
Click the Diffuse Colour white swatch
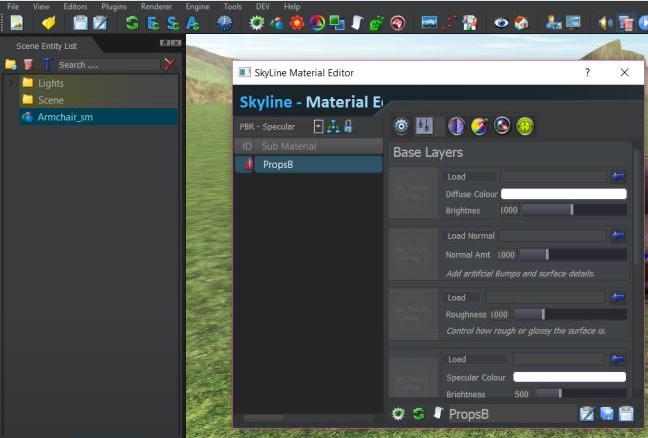pos(564,194)
